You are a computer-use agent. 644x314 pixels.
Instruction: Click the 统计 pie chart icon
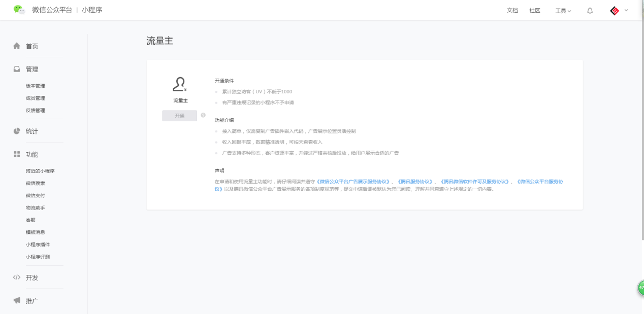(17, 131)
